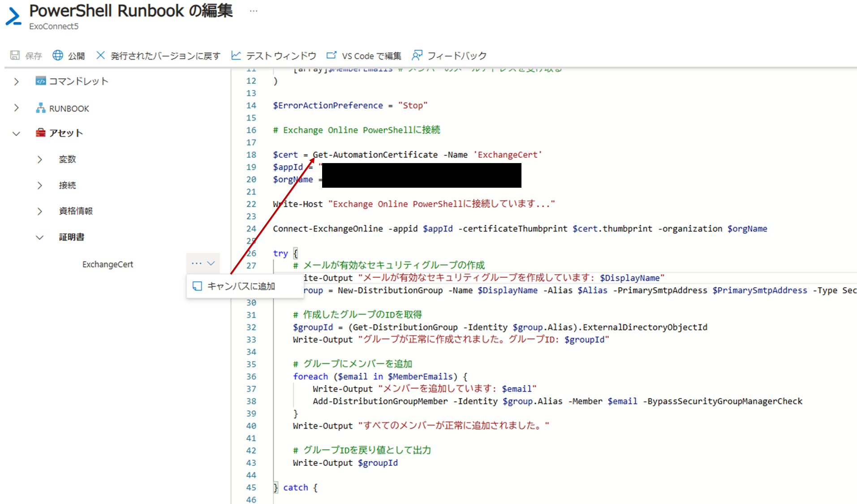Click the RUNBOOK tree label
857x504 pixels.
[69, 108]
